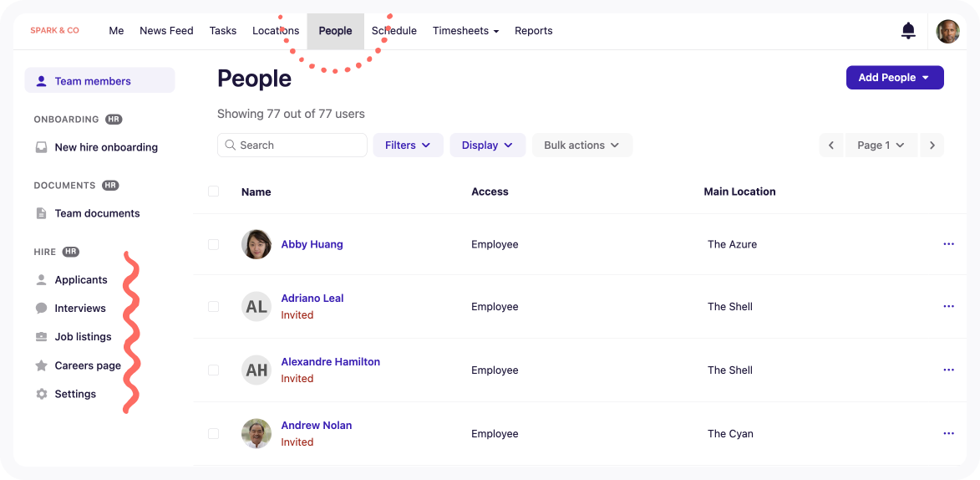Tick the select-all checkbox in table header
980x480 pixels.
tap(213, 191)
